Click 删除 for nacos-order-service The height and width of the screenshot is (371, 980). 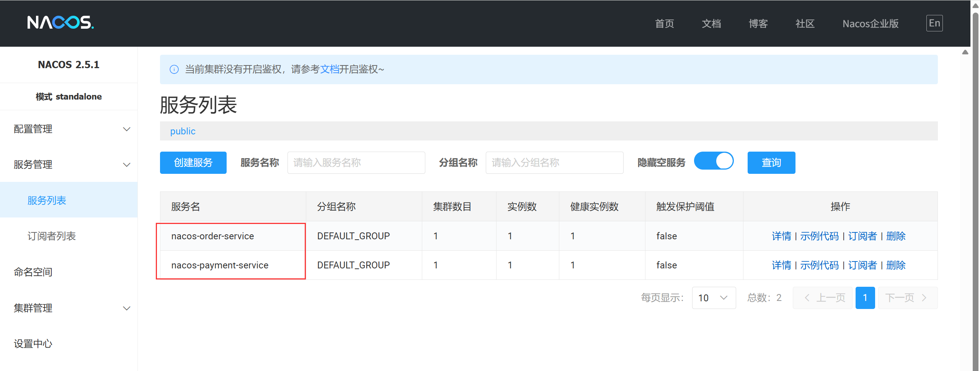pos(896,236)
